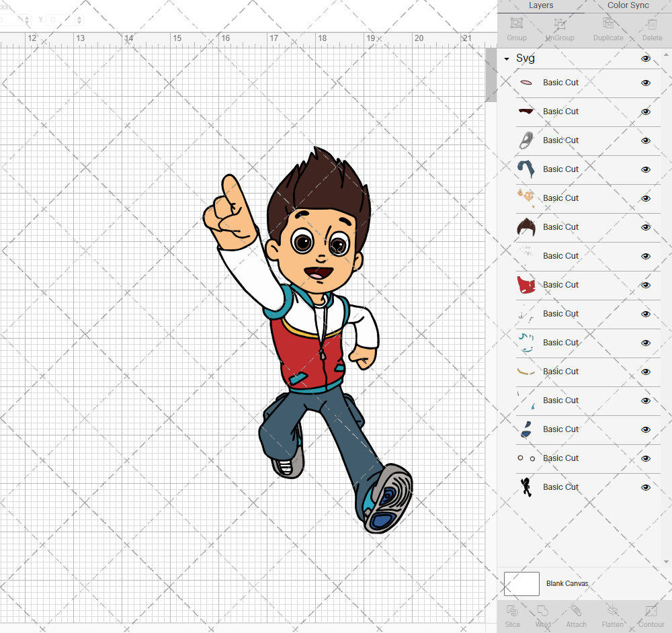
Task: Delete the selected layer
Action: (652, 28)
